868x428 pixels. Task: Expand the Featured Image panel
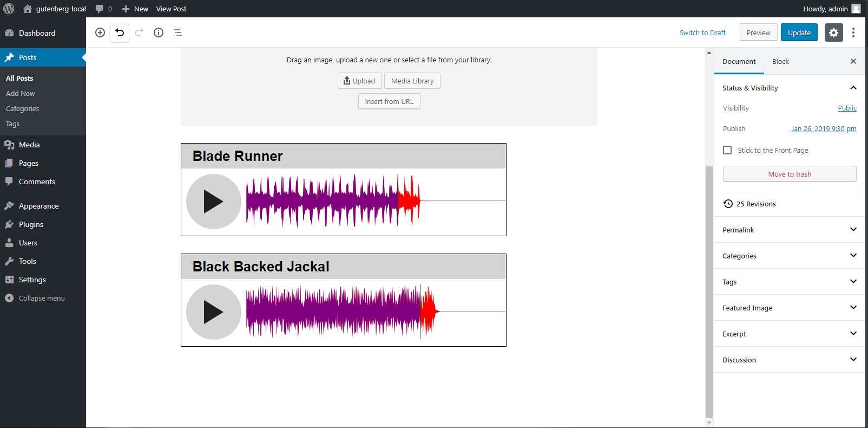(790, 308)
